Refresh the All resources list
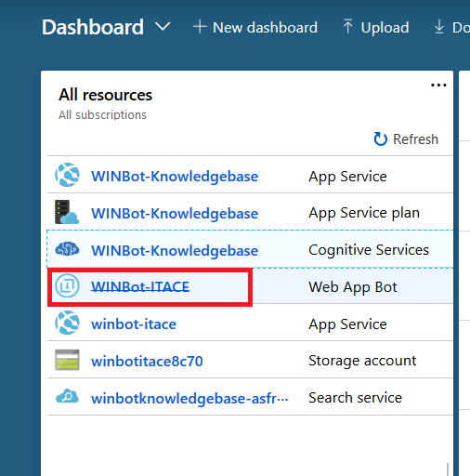 406,139
